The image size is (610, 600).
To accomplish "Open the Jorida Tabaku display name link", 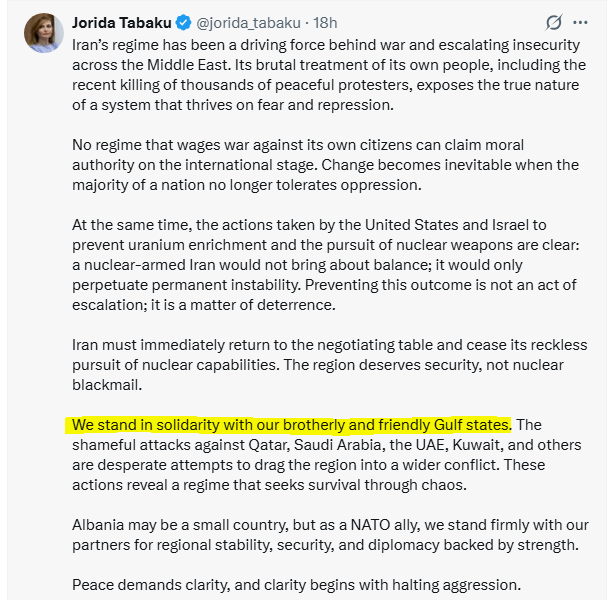I will click(x=123, y=22).
